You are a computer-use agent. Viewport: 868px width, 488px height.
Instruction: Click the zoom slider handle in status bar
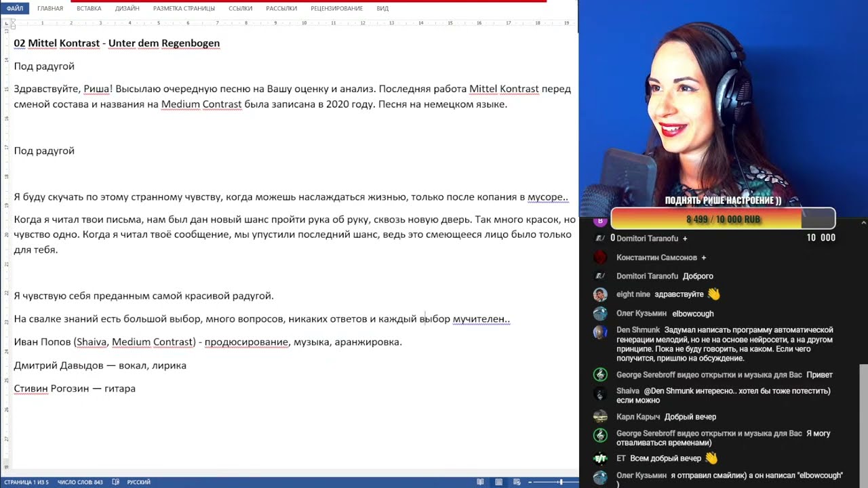coord(560,482)
